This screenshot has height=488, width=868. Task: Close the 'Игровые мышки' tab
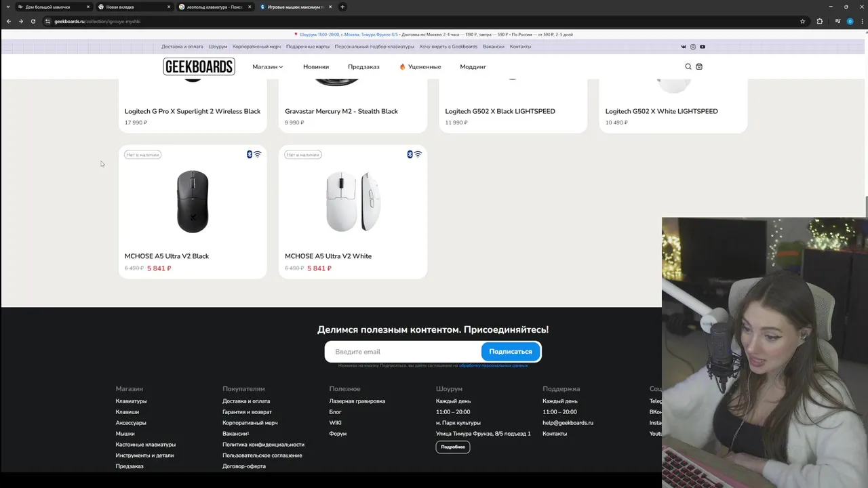pyautogui.click(x=330, y=7)
